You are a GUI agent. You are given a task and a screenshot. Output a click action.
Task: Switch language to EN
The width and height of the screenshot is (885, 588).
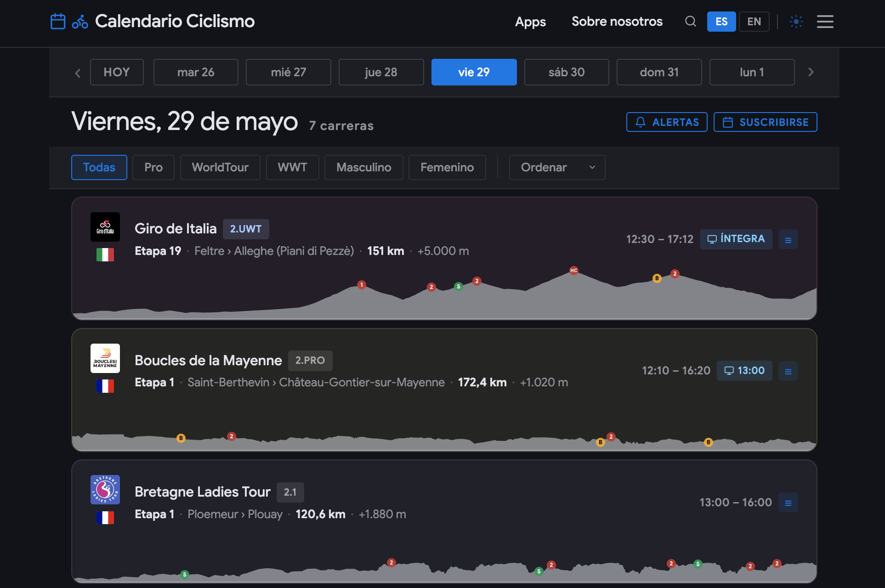[x=754, y=22]
